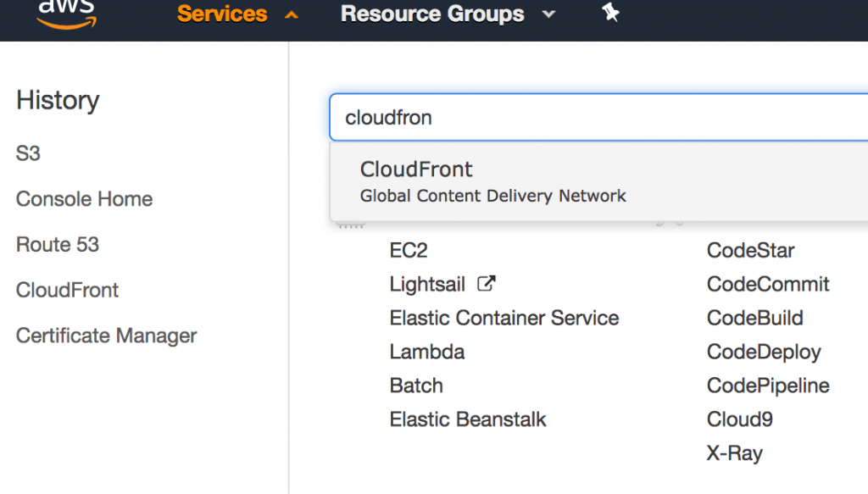Open Elastic Beanstalk service
Viewport: 868px width, 494px height.
point(468,419)
